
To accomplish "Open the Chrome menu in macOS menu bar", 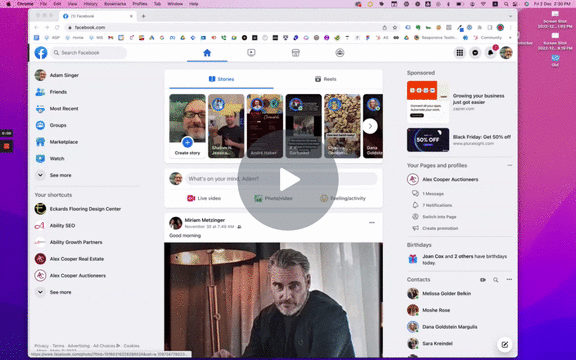I will coord(25,4).
